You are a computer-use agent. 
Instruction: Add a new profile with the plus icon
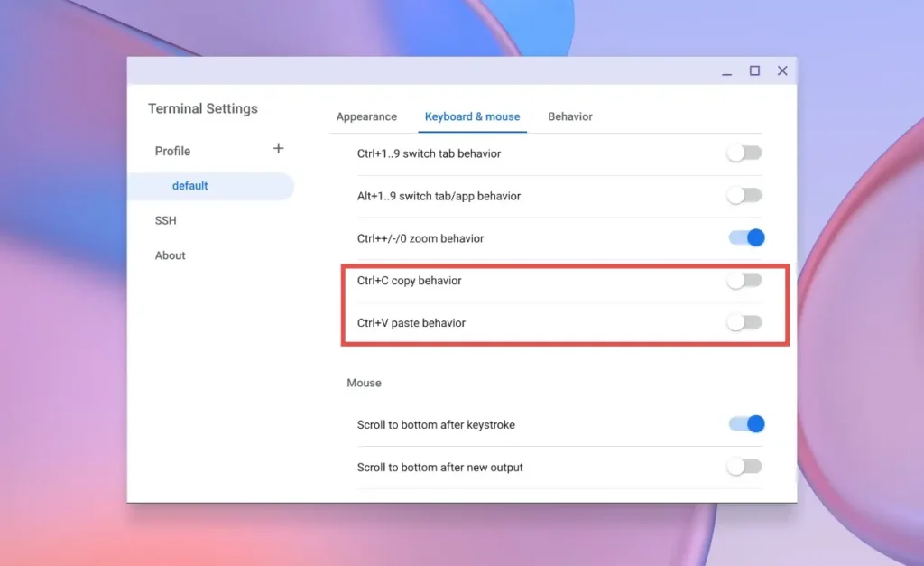[279, 149]
